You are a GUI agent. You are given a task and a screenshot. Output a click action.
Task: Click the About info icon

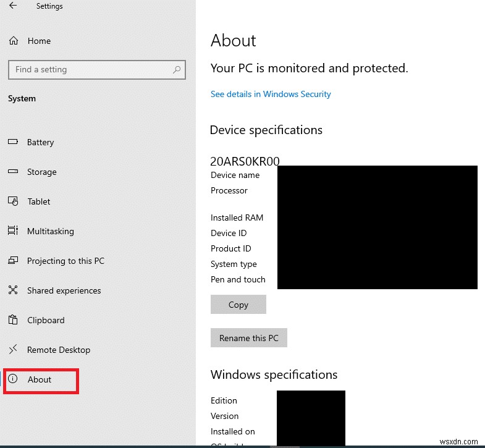(13, 378)
